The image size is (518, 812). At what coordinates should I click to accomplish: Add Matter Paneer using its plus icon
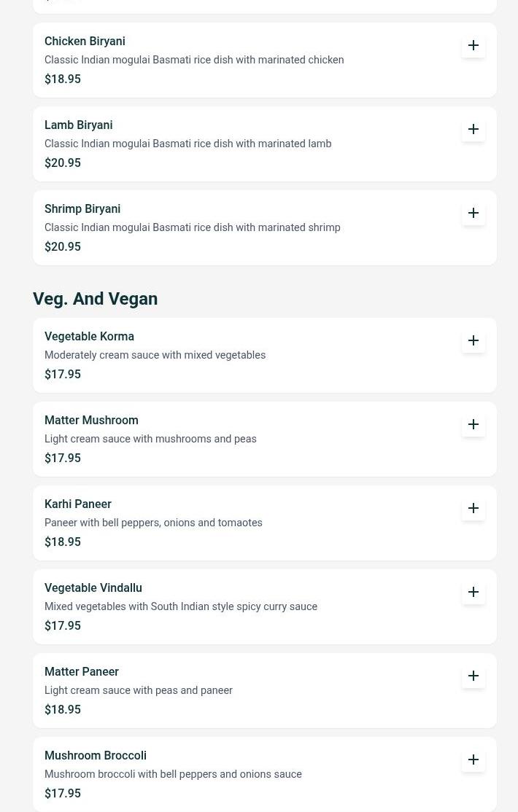pyautogui.click(x=473, y=676)
